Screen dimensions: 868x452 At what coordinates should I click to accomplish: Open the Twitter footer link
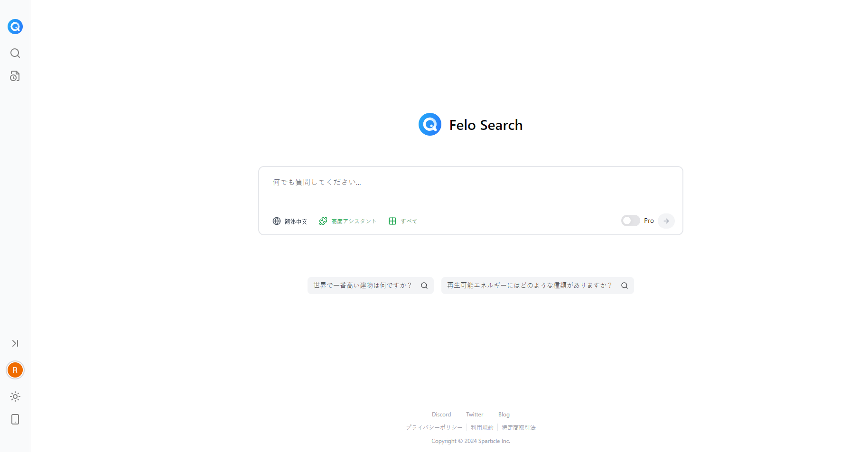tap(475, 415)
